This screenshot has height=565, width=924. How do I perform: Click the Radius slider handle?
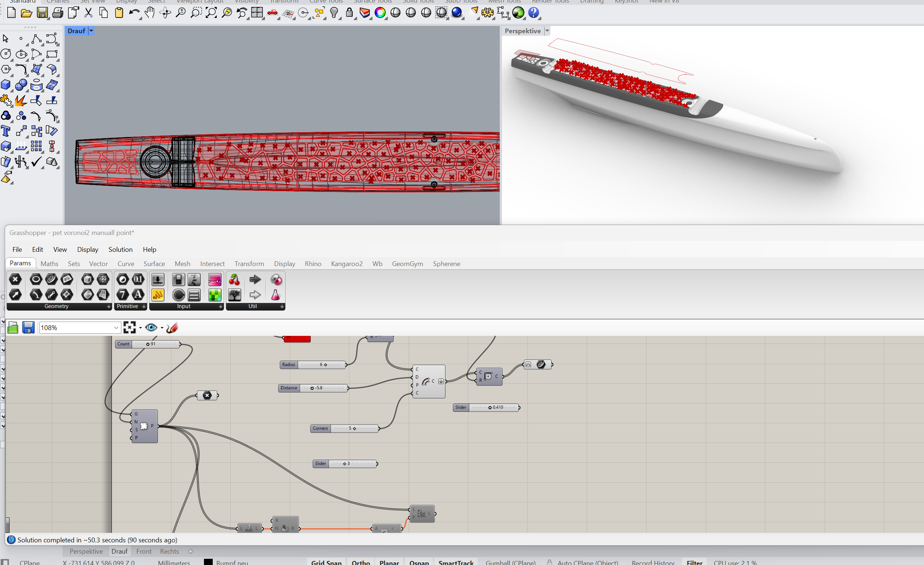(x=325, y=365)
